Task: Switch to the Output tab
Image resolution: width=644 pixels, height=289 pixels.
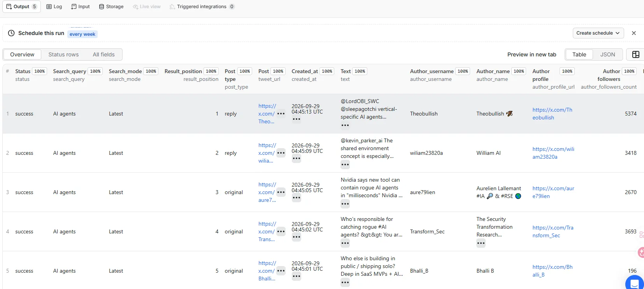Action: pyautogui.click(x=21, y=7)
